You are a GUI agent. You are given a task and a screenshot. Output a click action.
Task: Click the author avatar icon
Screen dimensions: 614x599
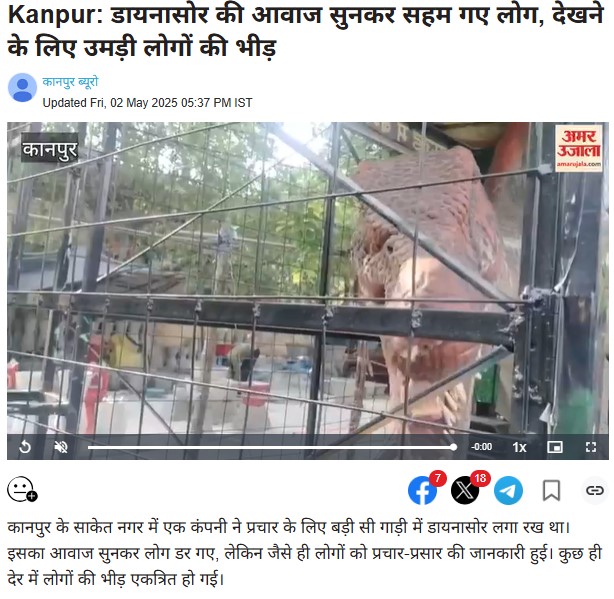click(22, 87)
